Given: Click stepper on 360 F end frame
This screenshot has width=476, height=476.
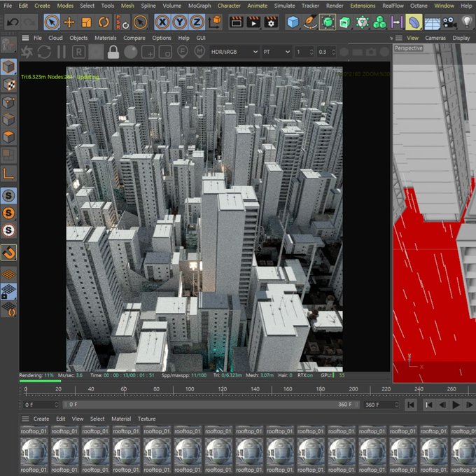Looking at the screenshot, I should click(396, 405).
